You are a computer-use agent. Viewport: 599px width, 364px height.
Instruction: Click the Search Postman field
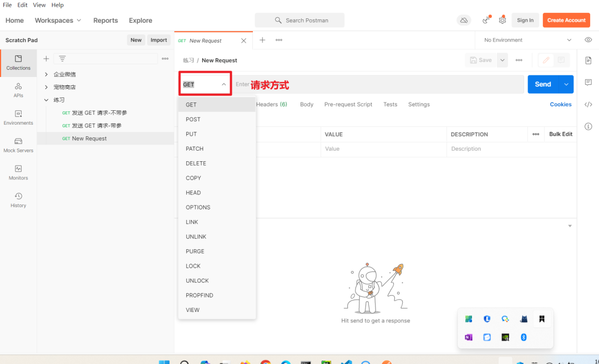pos(300,20)
